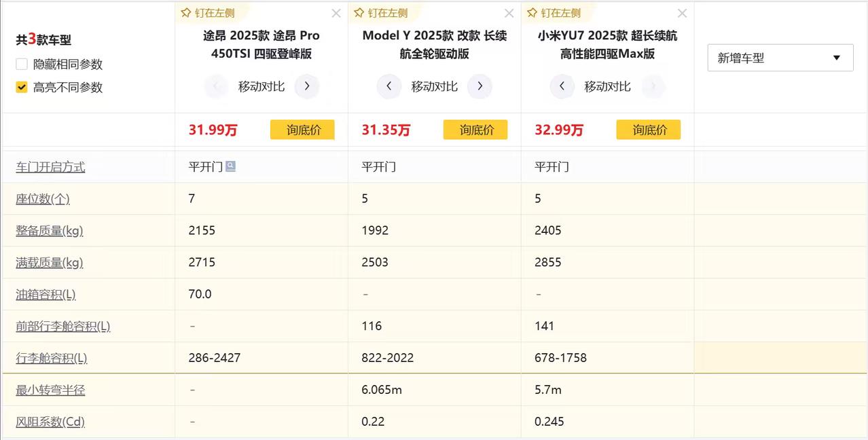Move 途昂 Pro column right

point(307,86)
